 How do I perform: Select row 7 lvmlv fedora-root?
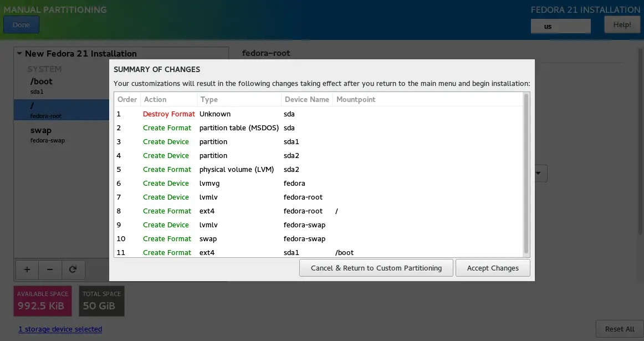coord(318,197)
